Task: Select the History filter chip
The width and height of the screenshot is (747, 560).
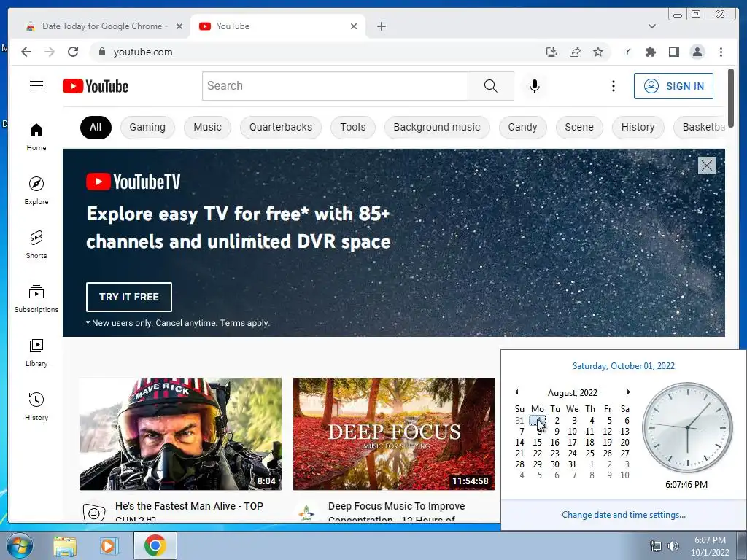Action: 638,127
